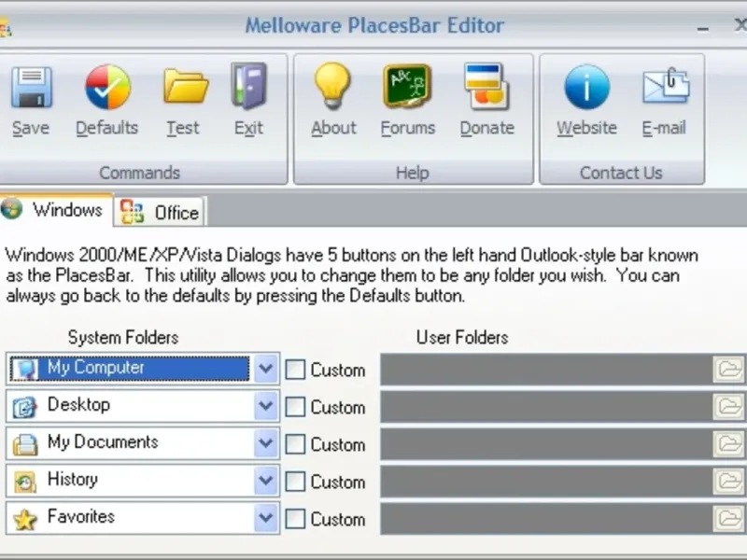Browse folder for the Favorites row

(729, 518)
